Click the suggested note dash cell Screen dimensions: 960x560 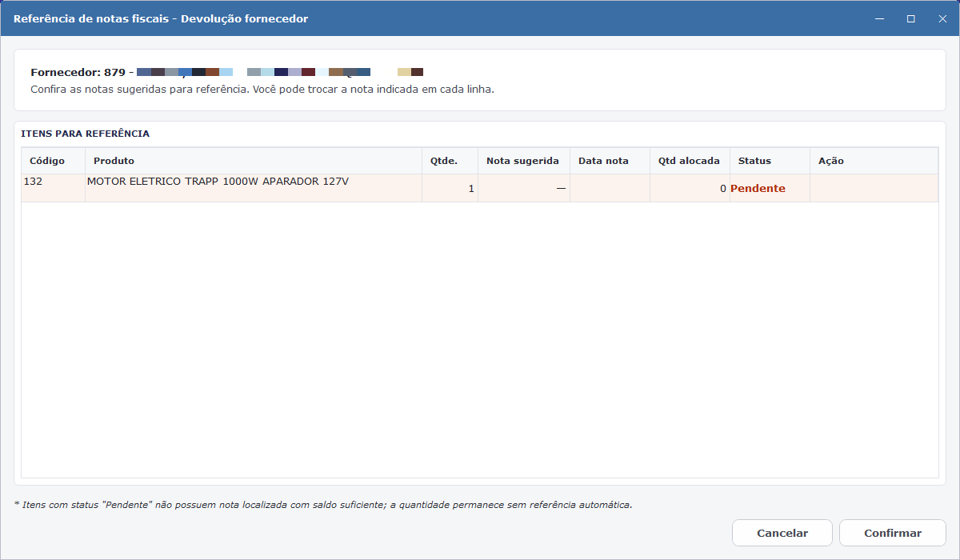(524, 188)
